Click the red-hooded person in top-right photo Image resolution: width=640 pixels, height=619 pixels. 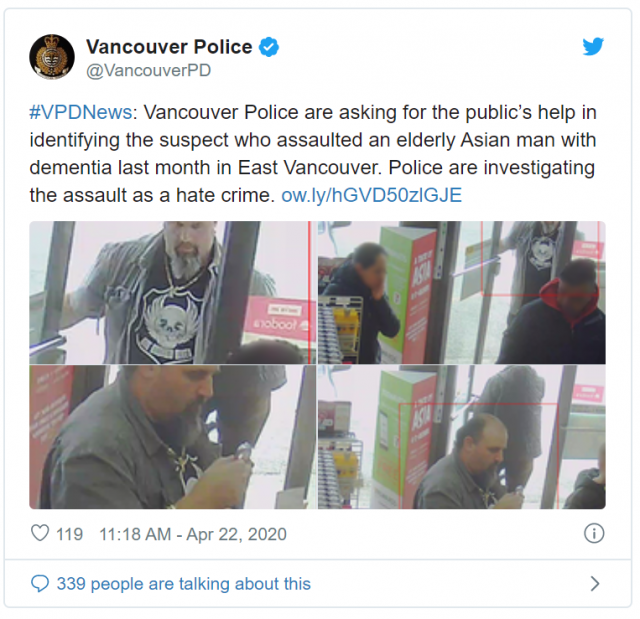point(555,314)
